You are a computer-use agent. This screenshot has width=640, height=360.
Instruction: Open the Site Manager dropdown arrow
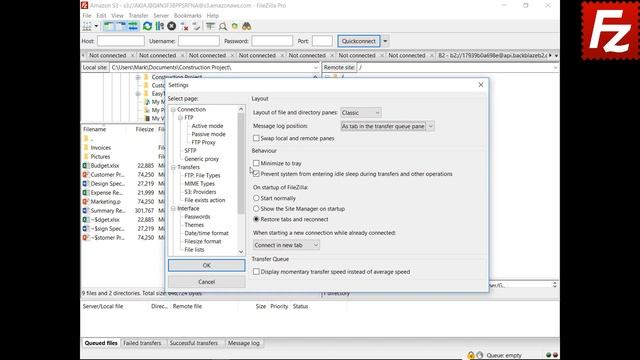[x=96, y=27]
